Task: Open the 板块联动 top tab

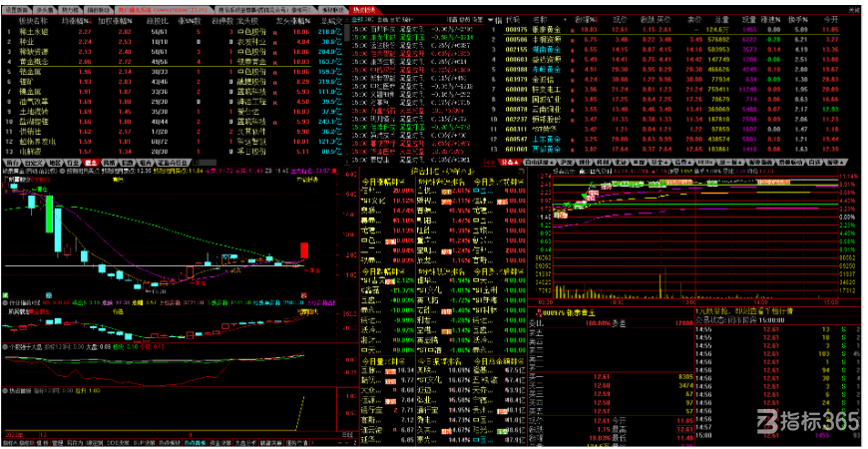Action: pos(332,10)
